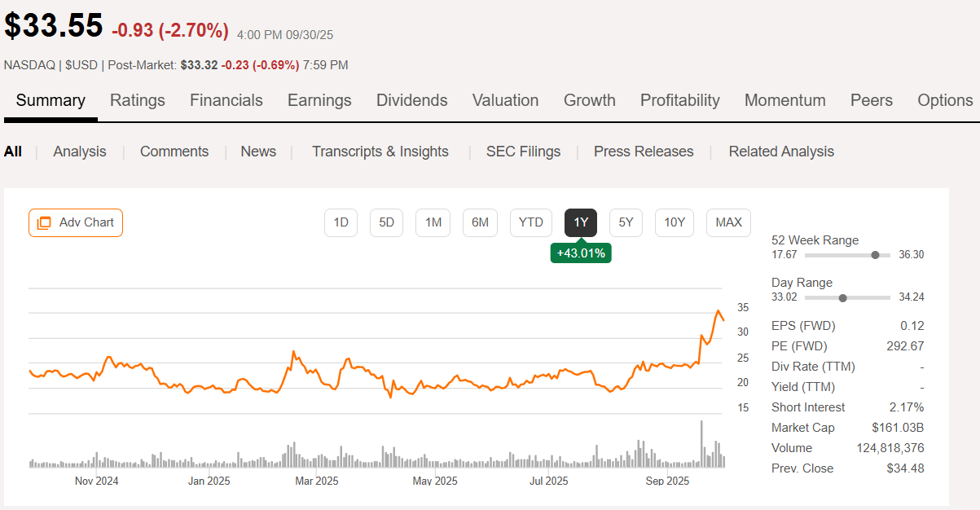980x510 pixels.
Task: Switch chart to 1M view
Action: tap(433, 222)
